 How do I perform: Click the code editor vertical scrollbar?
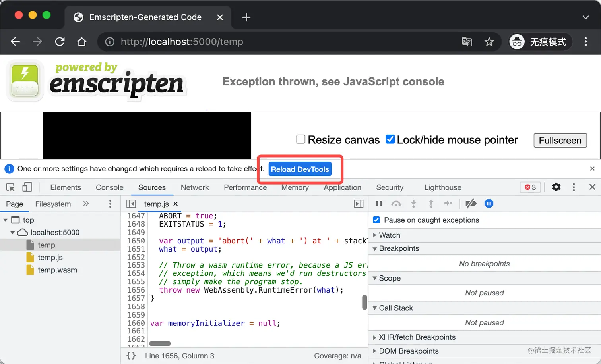point(364,302)
